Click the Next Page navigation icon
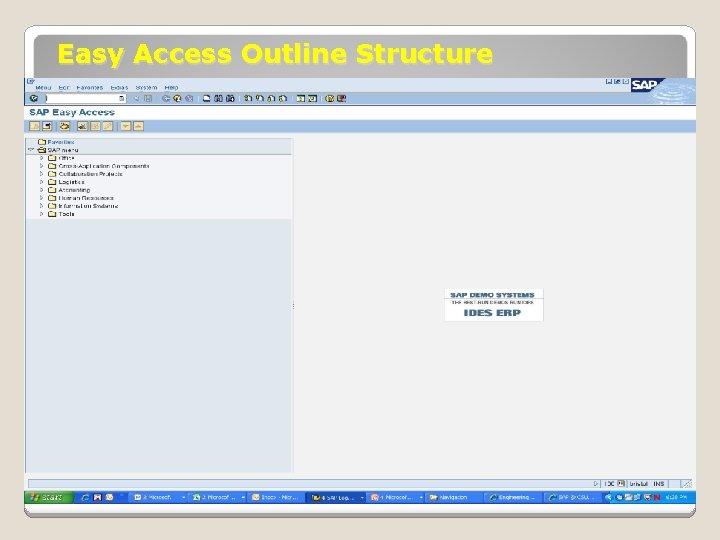720x540 pixels. [271, 98]
